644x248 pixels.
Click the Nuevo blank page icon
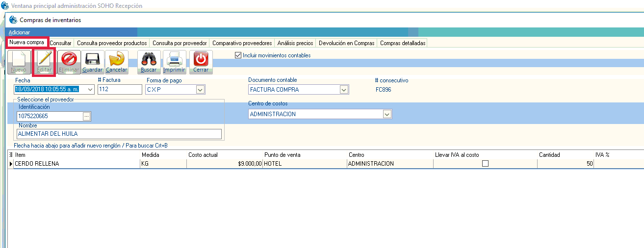[x=19, y=60]
